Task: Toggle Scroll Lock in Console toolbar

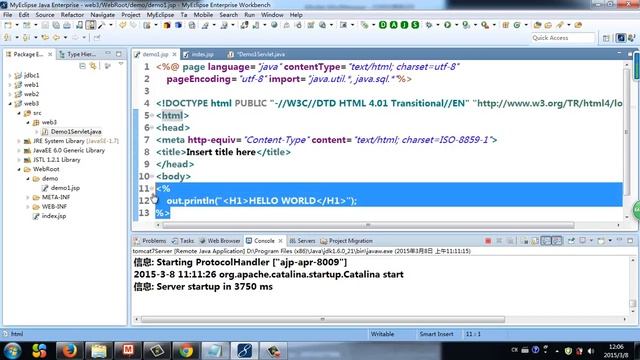Action: (535, 241)
